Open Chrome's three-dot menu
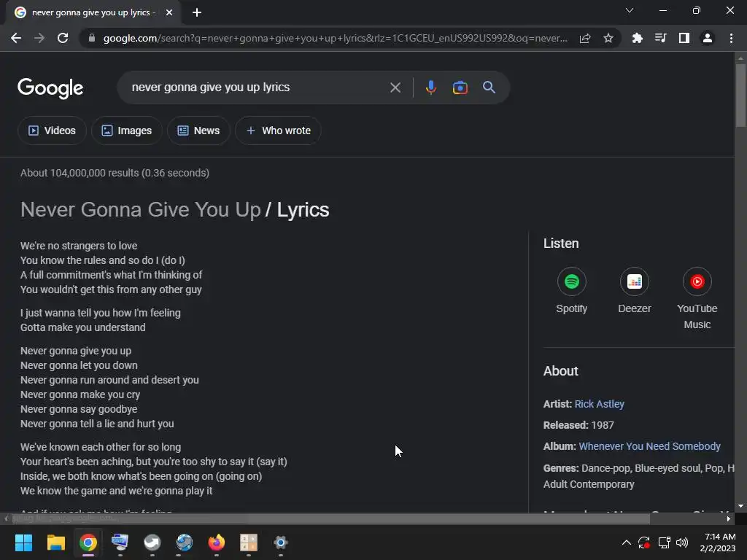Screen dimensions: 747x560 pos(731,38)
